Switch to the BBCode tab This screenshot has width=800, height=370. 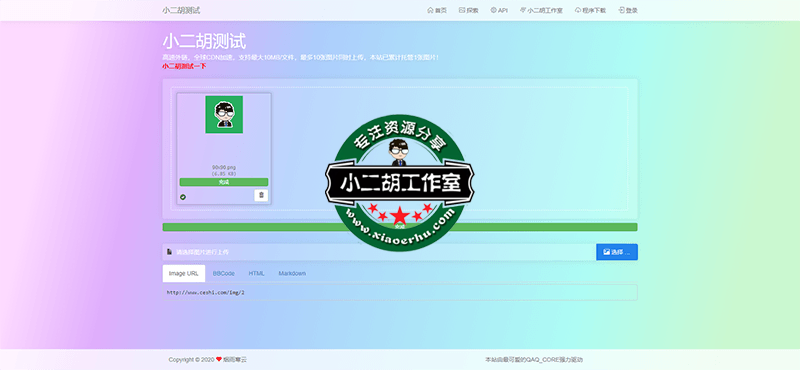pyautogui.click(x=223, y=274)
